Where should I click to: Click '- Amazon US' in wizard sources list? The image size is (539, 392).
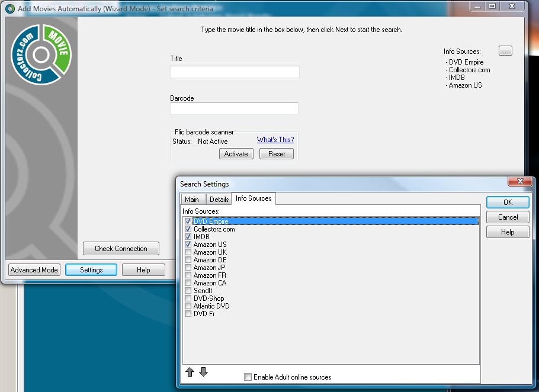(x=464, y=85)
